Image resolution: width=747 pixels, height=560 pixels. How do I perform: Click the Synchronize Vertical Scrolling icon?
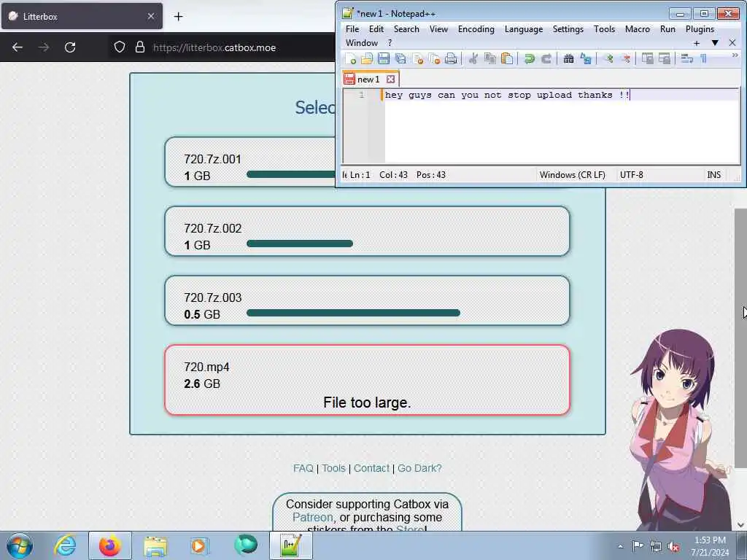(648, 58)
